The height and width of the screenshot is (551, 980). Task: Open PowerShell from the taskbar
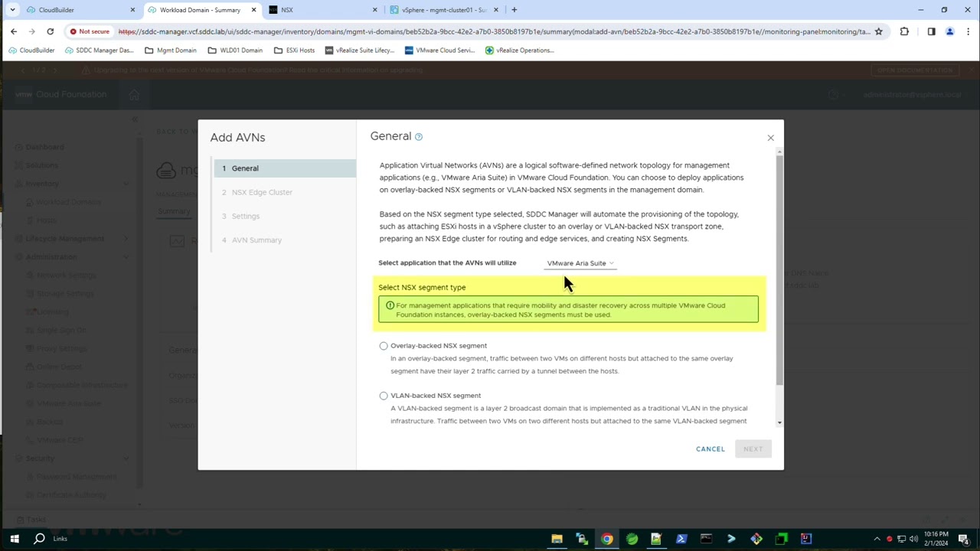click(681, 539)
